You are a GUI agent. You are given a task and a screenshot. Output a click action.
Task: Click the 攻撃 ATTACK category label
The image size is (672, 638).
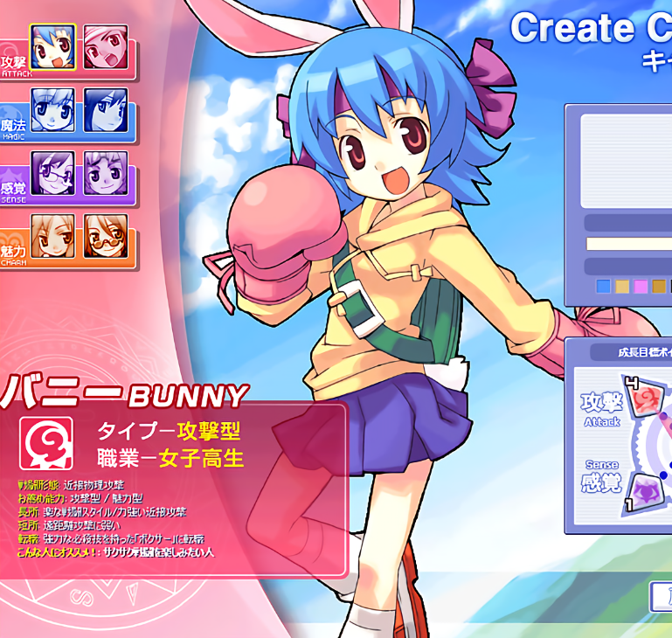[15, 66]
